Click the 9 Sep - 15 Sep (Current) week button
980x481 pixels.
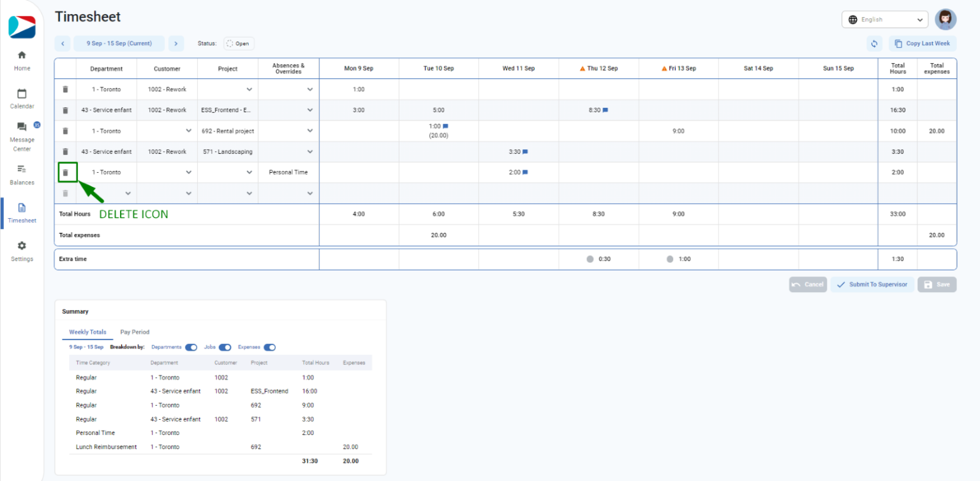coord(119,43)
